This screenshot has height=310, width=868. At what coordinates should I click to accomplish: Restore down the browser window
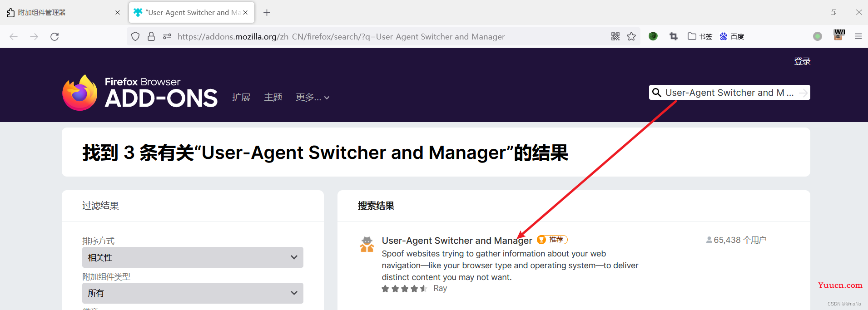coord(833,12)
